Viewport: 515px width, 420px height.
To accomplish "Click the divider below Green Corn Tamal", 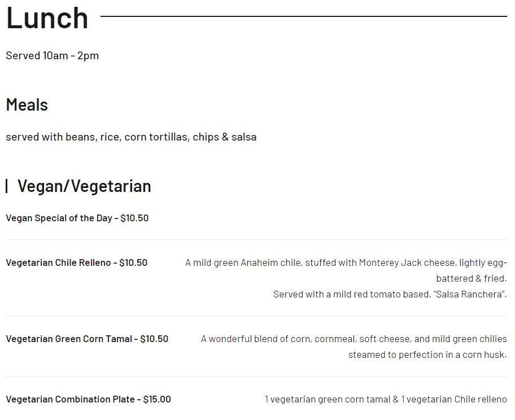I will pos(256,377).
